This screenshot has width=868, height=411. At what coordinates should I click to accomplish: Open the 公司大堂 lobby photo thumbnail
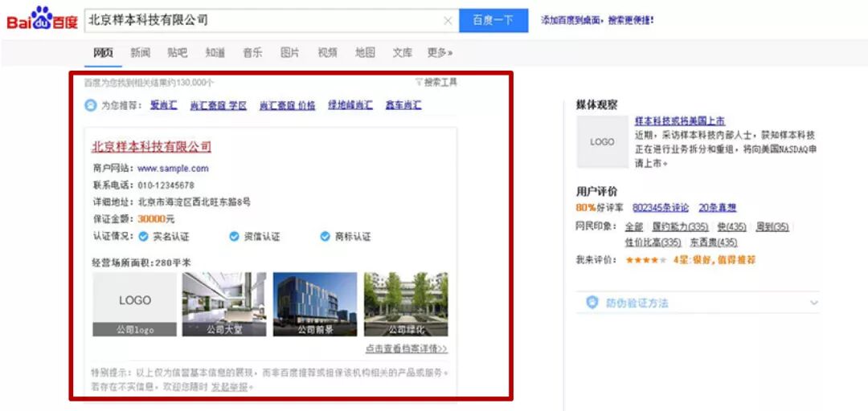(224, 304)
